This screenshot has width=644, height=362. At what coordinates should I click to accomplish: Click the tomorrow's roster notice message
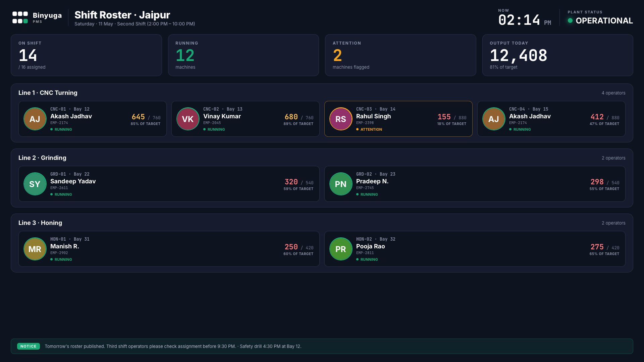click(173, 346)
